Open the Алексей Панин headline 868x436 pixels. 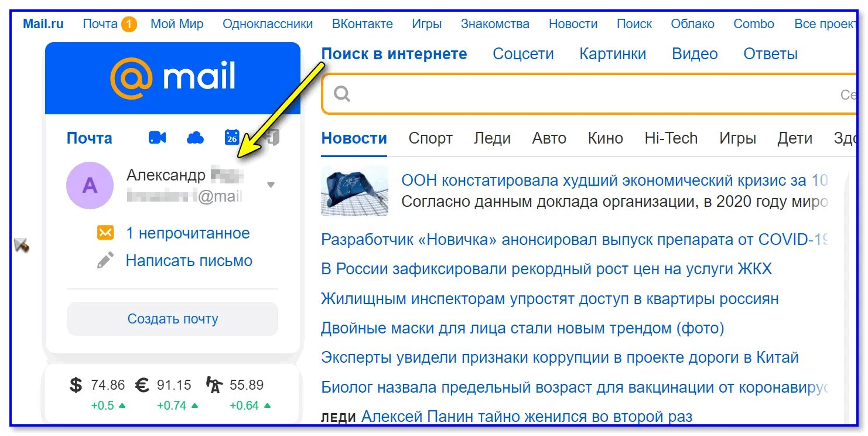pos(527,417)
